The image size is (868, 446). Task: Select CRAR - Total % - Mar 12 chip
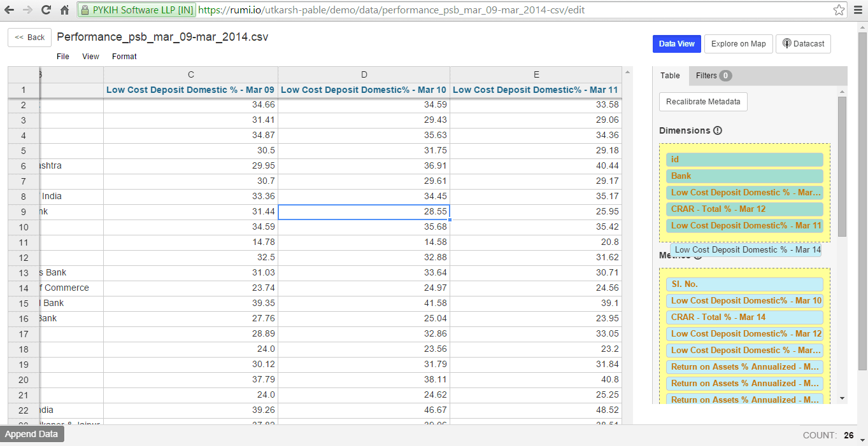pyautogui.click(x=744, y=209)
